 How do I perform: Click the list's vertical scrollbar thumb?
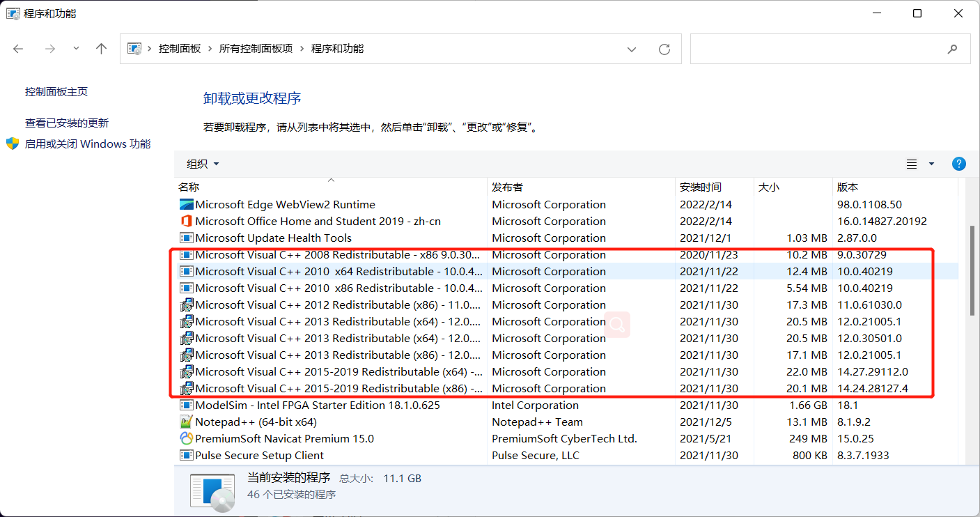click(x=972, y=271)
